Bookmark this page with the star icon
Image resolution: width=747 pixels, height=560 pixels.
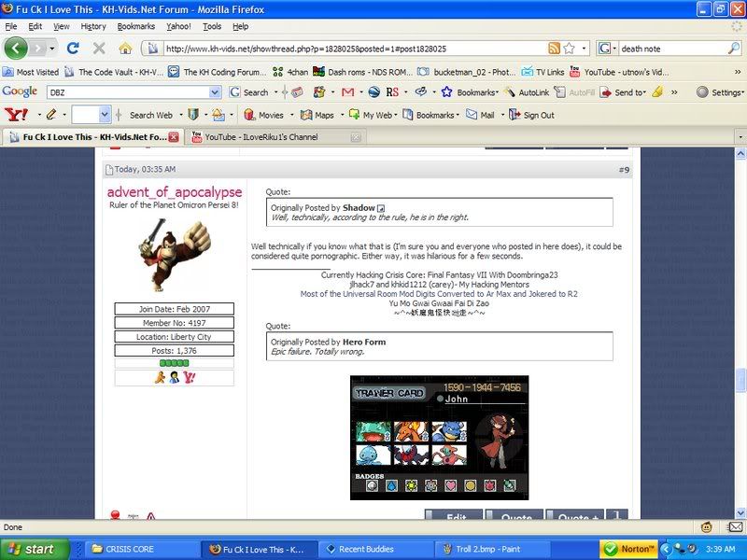tap(569, 49)
